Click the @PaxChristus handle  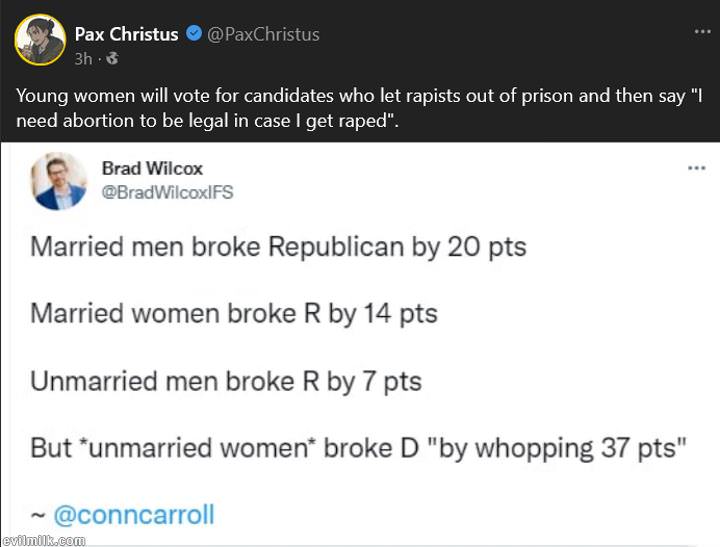(263, 34)
